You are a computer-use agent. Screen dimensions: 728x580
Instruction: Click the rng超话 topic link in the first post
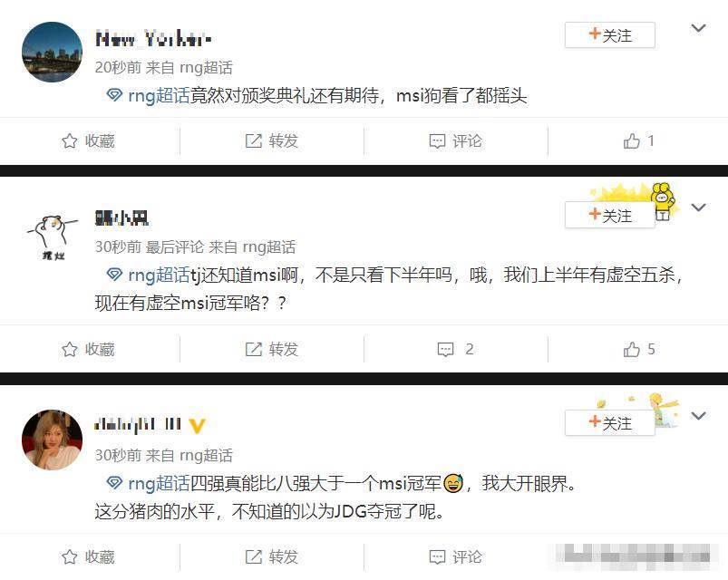pos(159,96)
